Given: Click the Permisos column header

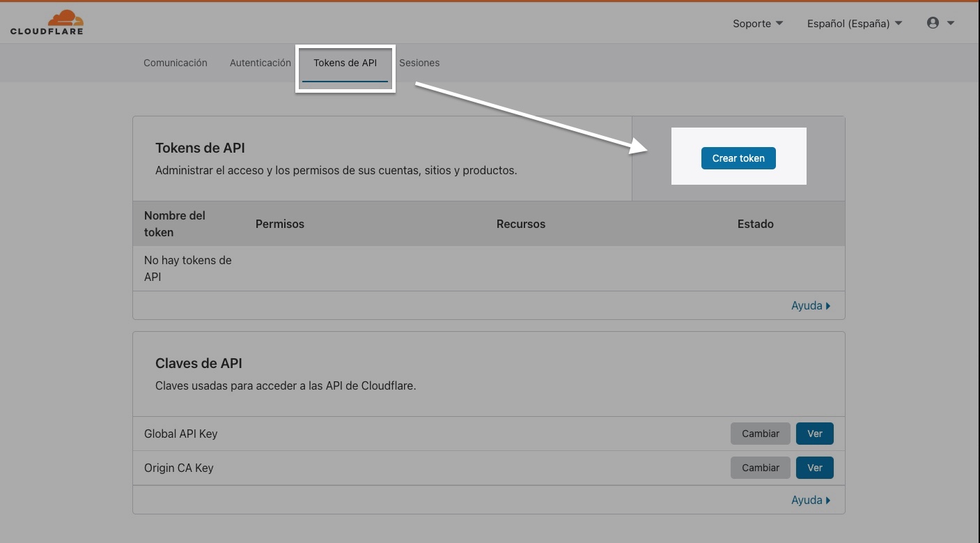Looking at the screenshot, I should (280, 224).
